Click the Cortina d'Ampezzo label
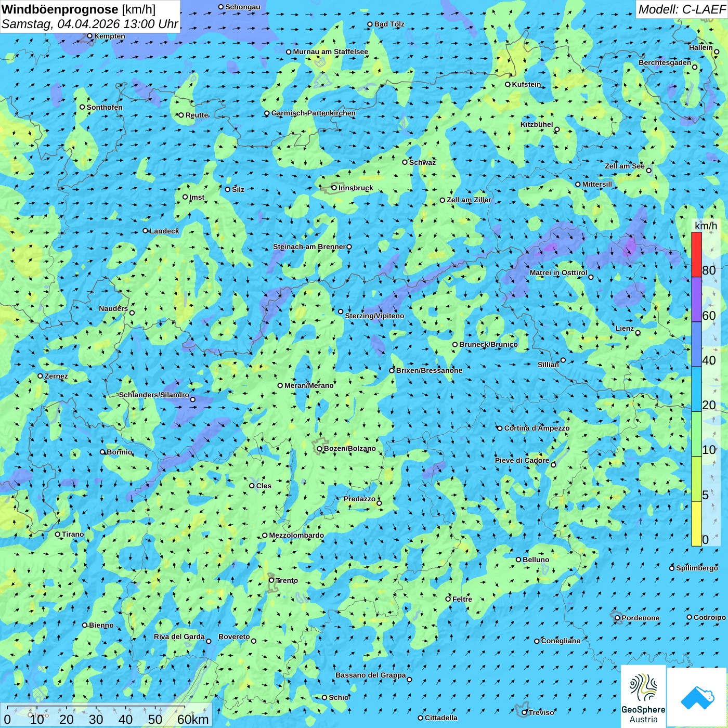The width and height of the screenshot is (728, 728). pos(537,428)
